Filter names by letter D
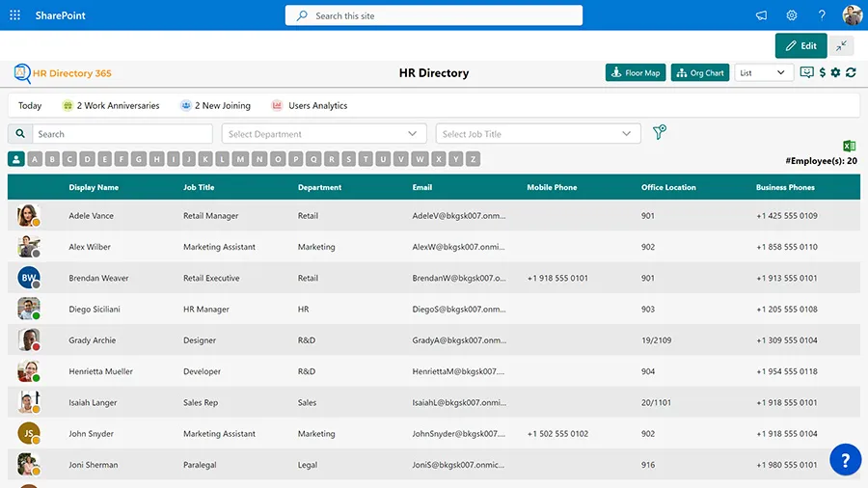 pos(88,159)
